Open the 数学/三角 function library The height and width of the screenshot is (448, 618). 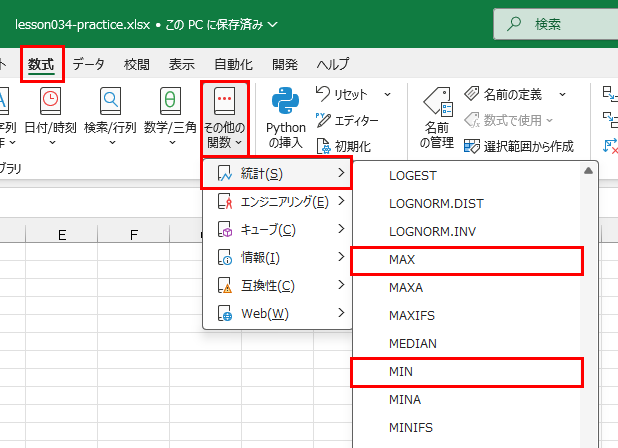(x=170, y=116)
